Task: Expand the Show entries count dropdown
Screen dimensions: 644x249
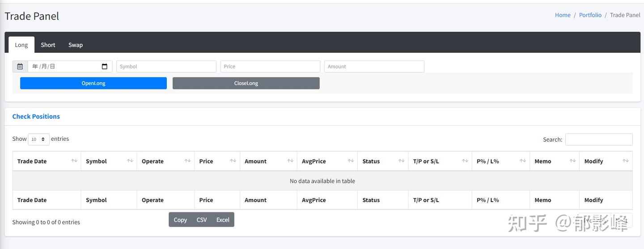Action: 38,139
